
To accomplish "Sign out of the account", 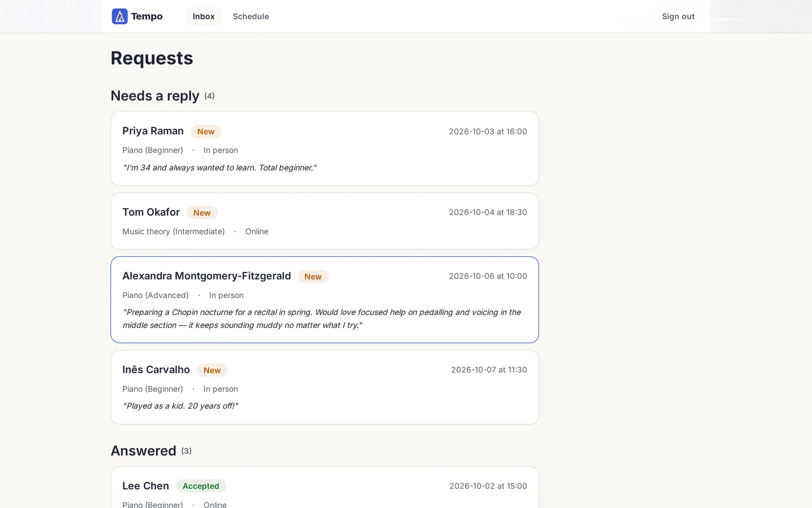I will pos(678,16).
